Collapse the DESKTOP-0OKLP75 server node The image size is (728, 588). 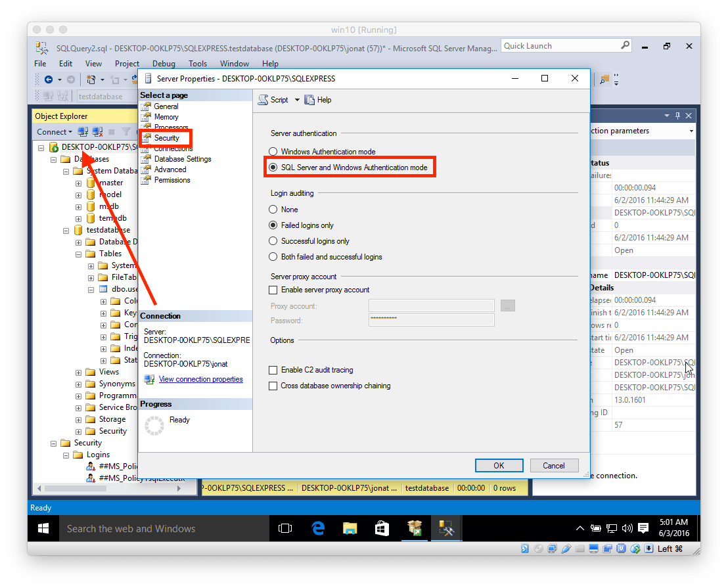[41, 148]
